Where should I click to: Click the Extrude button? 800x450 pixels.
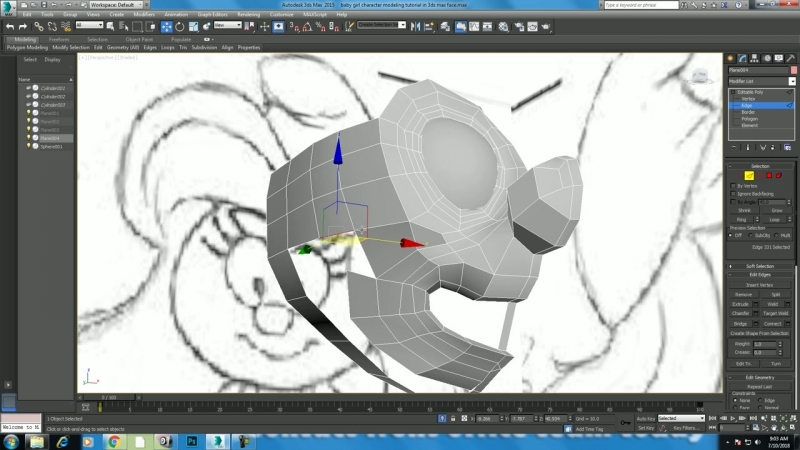click(x=740, y=304)
